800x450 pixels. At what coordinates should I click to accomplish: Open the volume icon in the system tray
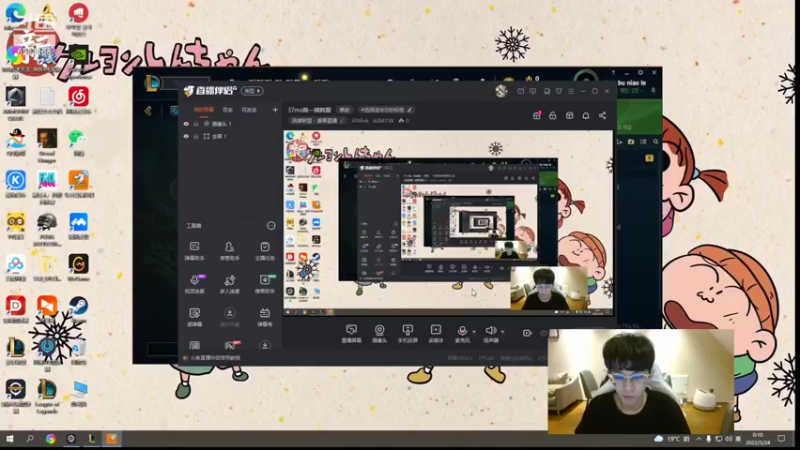tap(728, 439)
